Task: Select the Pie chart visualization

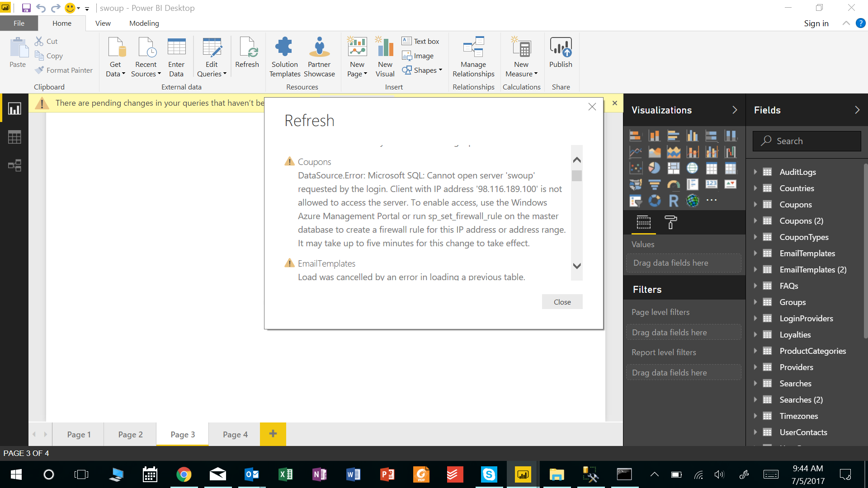Action: coord(654,168)
